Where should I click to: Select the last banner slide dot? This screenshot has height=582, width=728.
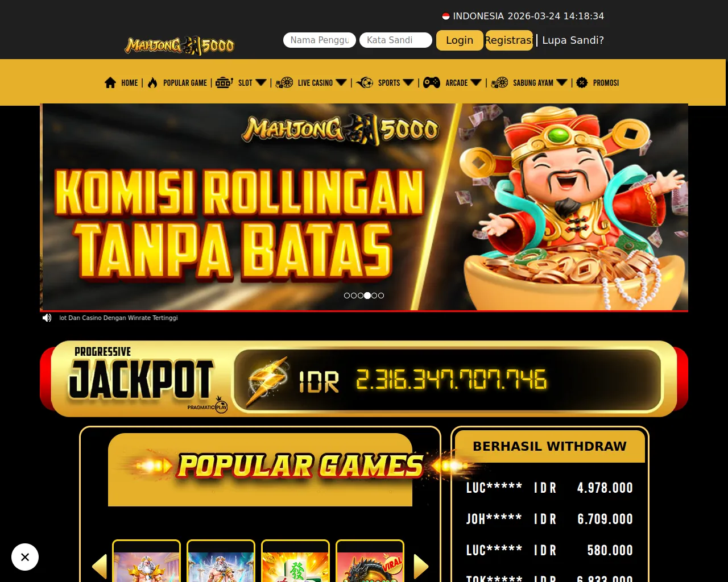pyautogui.click(x=381, y=296)
